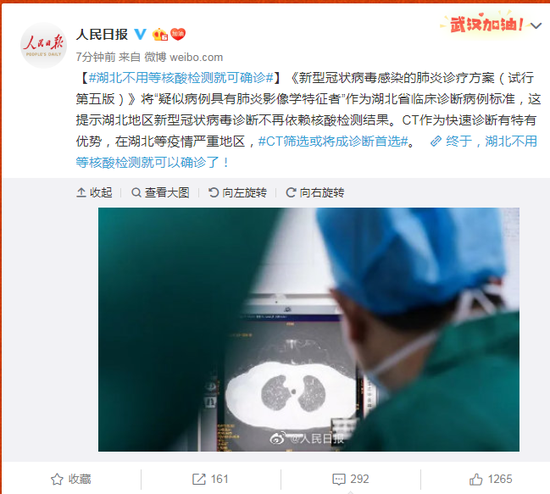
Task: Open the 人民日报 account name link
Action: coord(102,34)
